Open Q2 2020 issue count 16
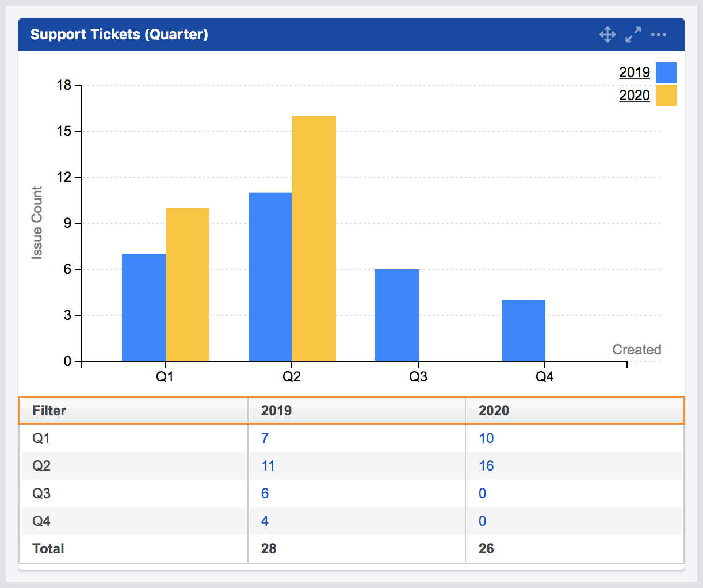The height and width of the screenshot is (588, 703). (486, 465)
